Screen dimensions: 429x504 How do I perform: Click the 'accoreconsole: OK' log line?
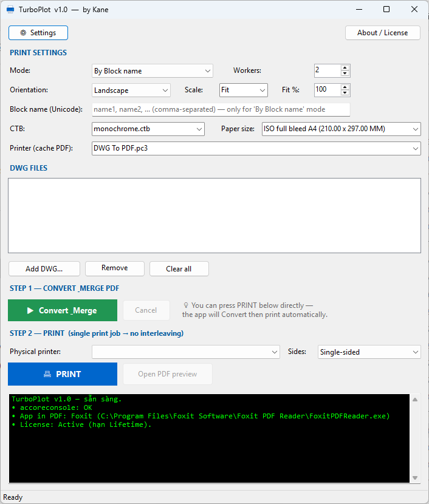(x=52, y=407)
